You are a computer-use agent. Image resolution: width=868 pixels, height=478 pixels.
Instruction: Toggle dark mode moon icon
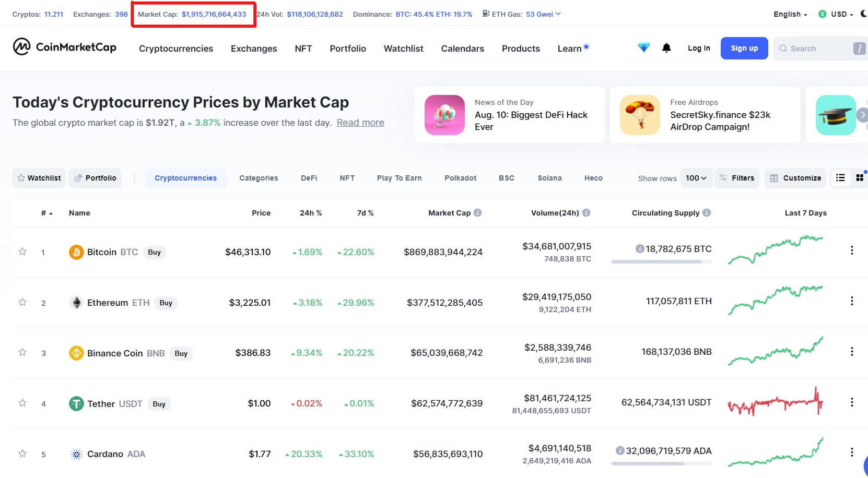tap(863, 14)
